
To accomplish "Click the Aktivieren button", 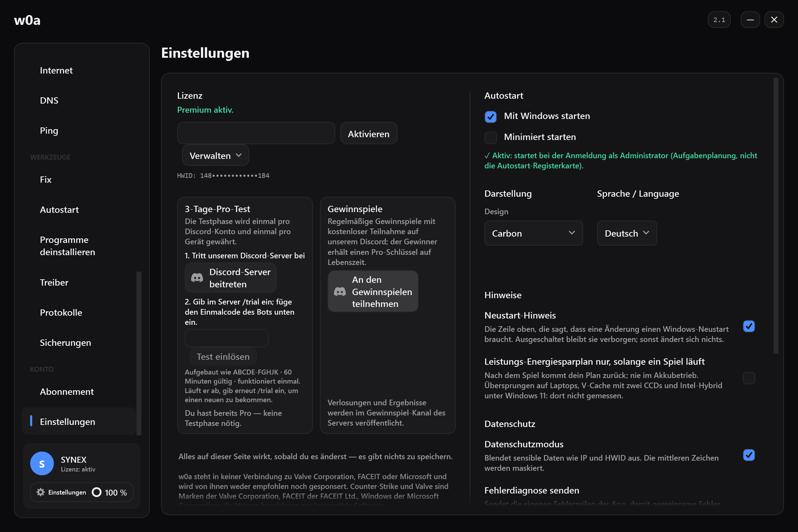I will (x=369, y=133).
